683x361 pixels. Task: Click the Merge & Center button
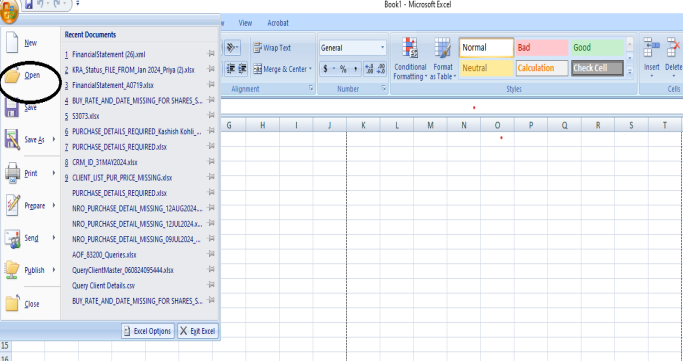(280, 69)
